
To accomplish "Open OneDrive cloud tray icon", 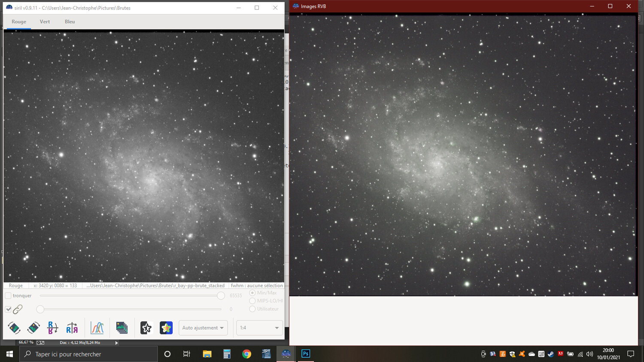I will (532, 354).
